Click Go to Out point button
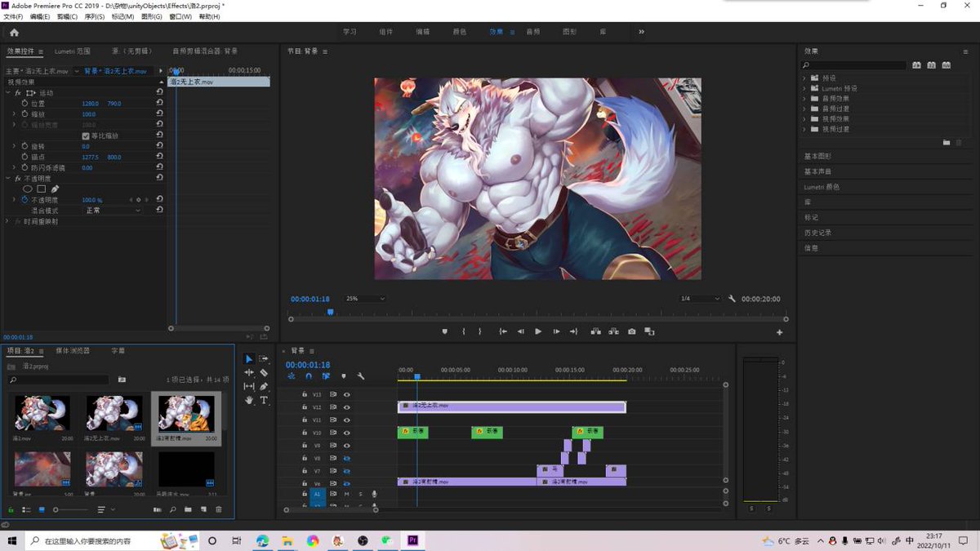980x551 pixels. pyautogui.click(x=573, y=331)
